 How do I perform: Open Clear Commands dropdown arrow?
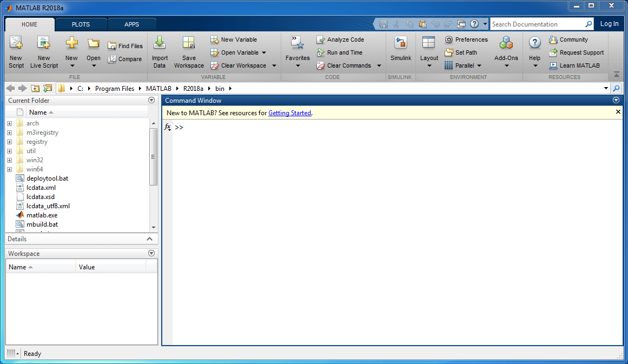point(379,65)
